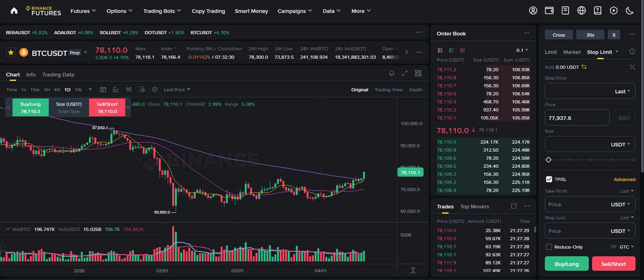Screen dimensions: 644x280
Task: Click the yellow transfer funds arrows
Action: (584, 67)
